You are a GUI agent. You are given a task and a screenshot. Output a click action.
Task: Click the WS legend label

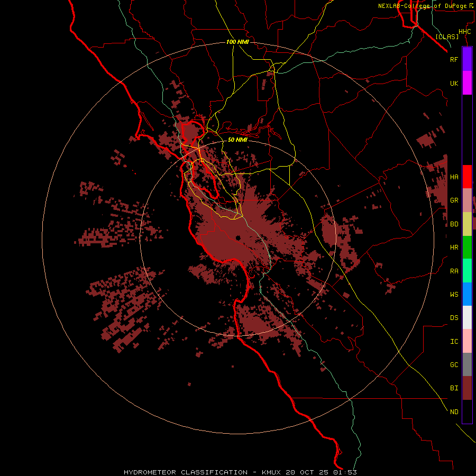[x=454, y=295]
